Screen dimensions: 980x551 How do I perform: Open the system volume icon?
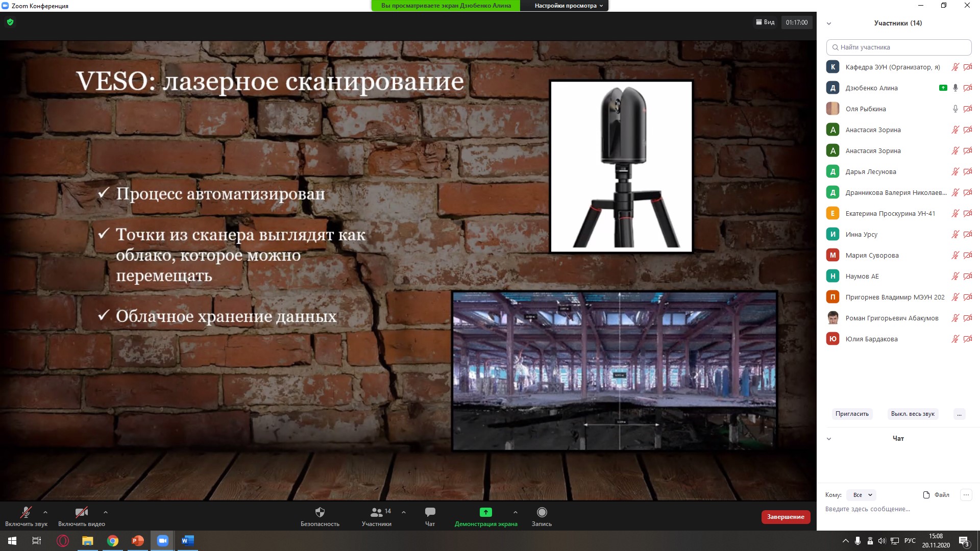coord(883,541)
